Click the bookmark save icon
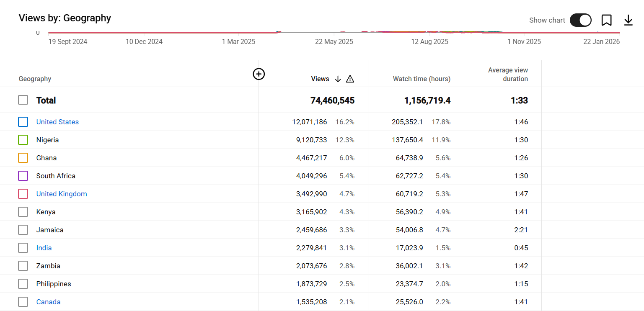Screen dimensions: 644x311 [x=606, y=20]
